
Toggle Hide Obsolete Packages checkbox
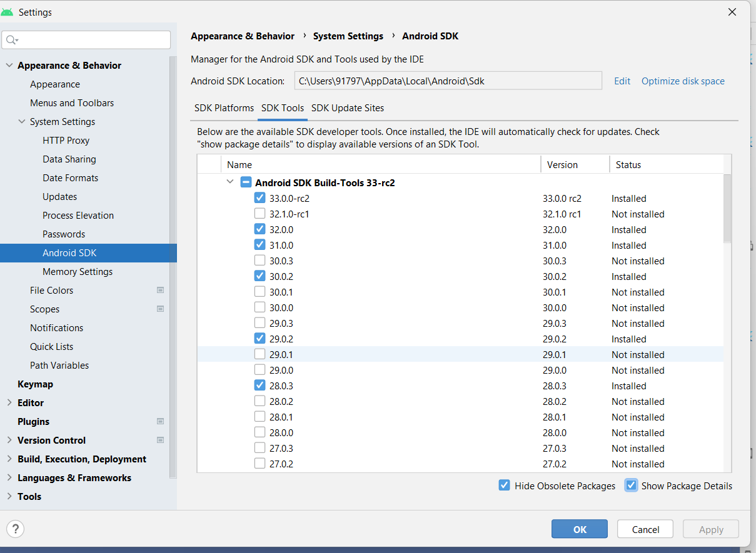click(504, 485)
